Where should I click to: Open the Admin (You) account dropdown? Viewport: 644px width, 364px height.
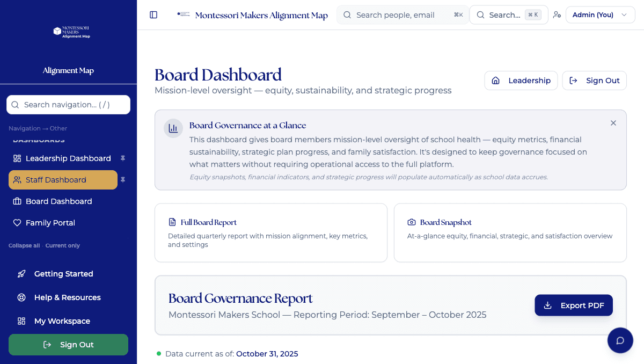coord(600,14)
